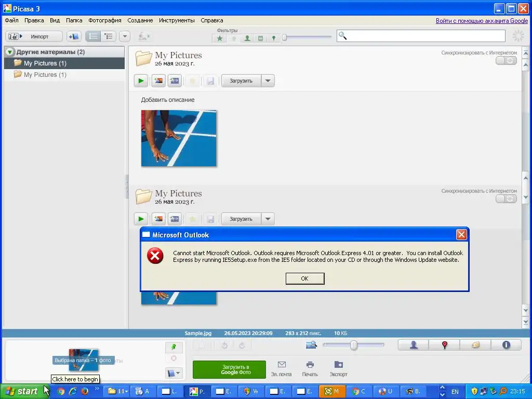The image size is (532, 399).
Task: Open the Tags panel icon
Action: tap(475, 345)
